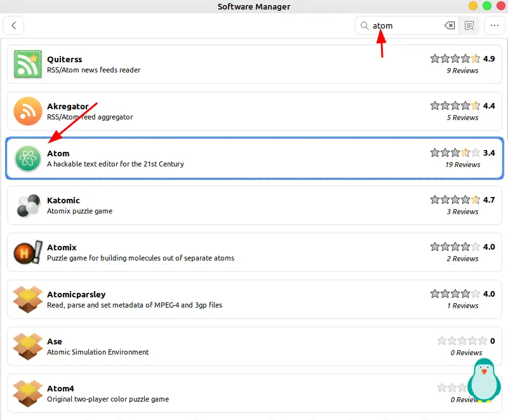Select the Atom title text

coord(58,153)
